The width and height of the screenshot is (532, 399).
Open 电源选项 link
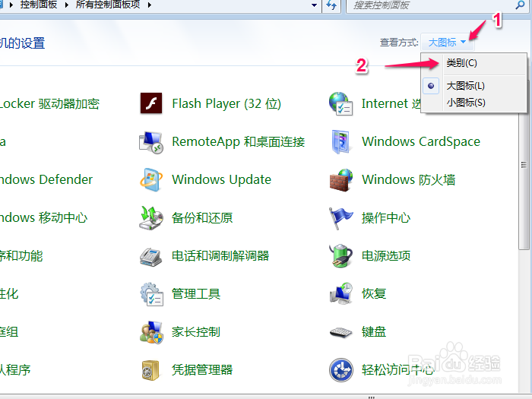pos(386,256)
